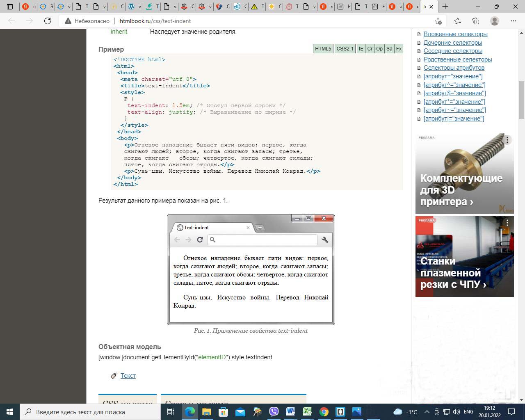Viewport: 525px width, 420px height.
Task: Switch to the tab with the warning triangle icon
Action: pyautogui.click(x=254, y=7)
